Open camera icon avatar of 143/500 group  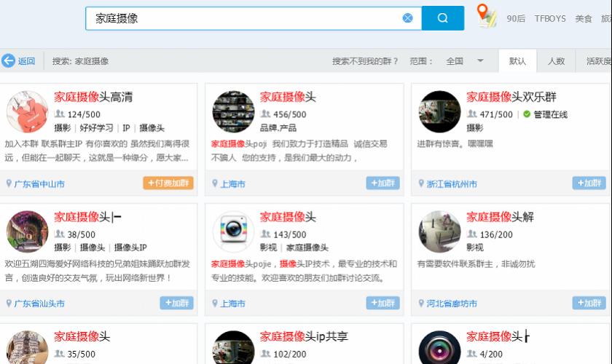point(233,232)
